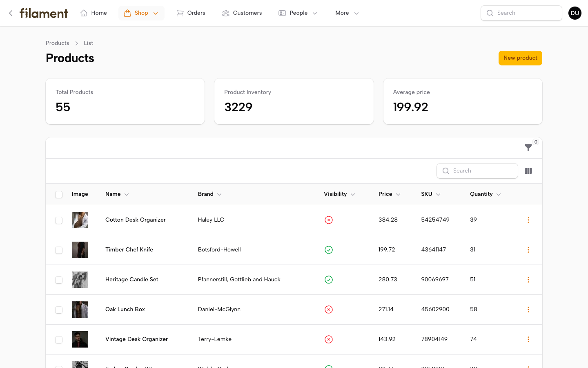Click the Products breadcrumb link
588x368 pixels.
coord(57,43)
